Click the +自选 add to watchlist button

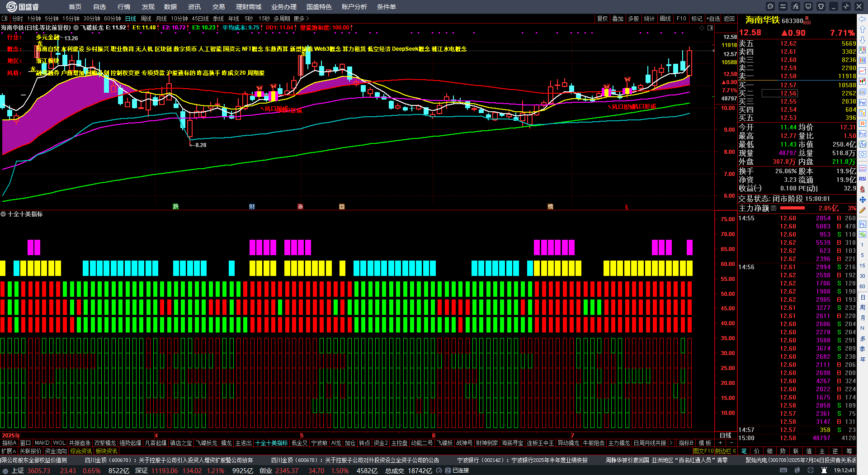click(713, 19)
